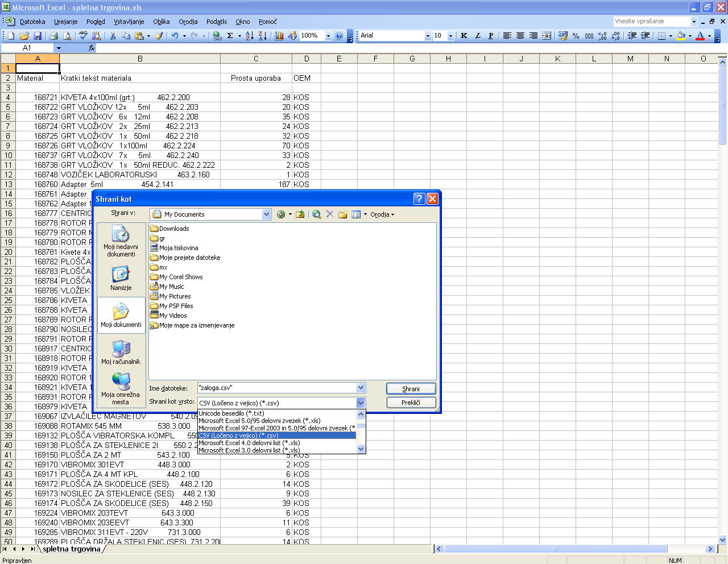Viewport: 728px width, 564px height.
Task: Open the Arial font name dropdown
Action: point(428,36)
